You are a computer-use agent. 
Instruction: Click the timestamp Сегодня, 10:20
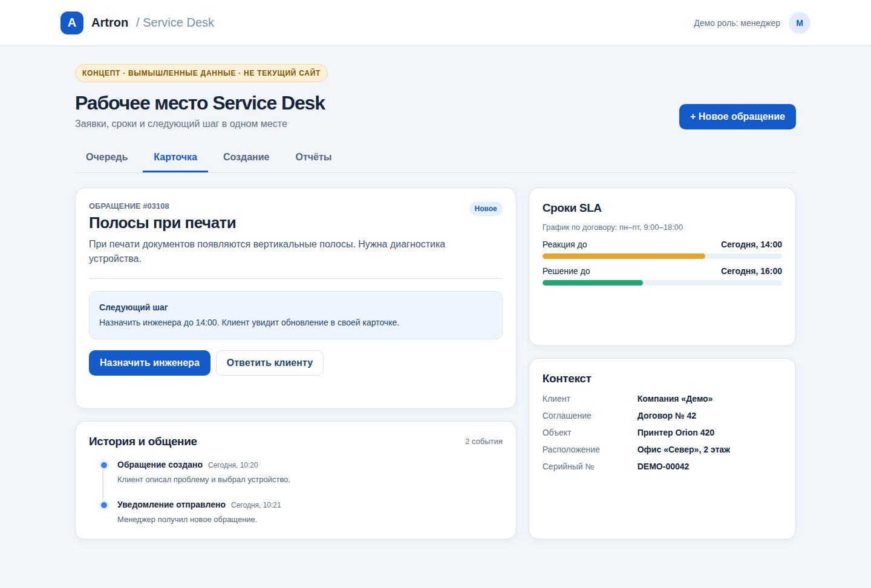click(233, 465)
